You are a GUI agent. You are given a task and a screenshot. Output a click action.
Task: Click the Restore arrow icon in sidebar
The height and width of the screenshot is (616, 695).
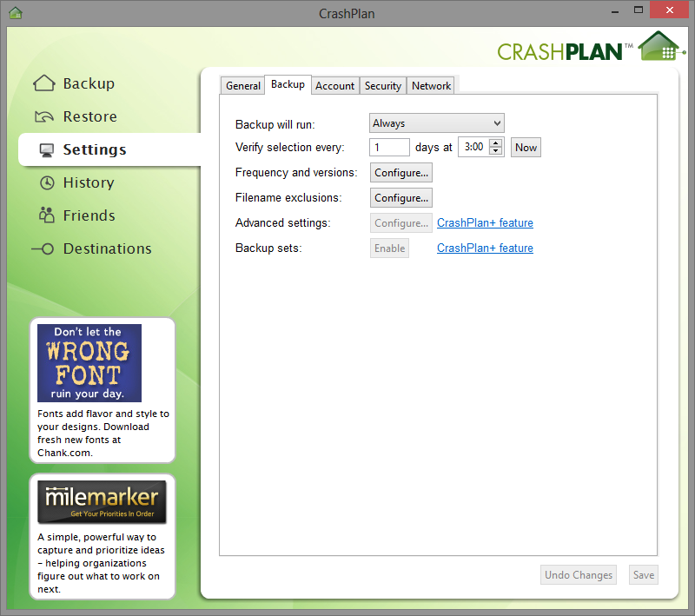pos(44,116)
